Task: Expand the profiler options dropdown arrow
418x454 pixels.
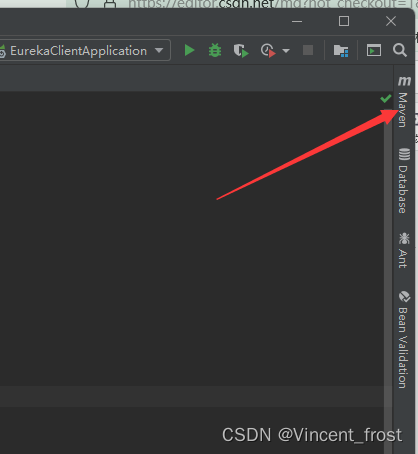Action: tap(286, 51)
